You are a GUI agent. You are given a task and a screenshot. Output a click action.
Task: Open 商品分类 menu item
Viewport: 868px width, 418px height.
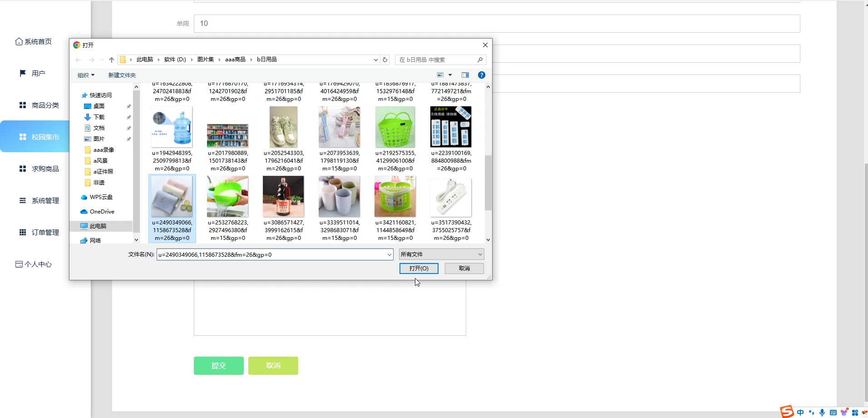pyautogui.click(x=39, y=105)
